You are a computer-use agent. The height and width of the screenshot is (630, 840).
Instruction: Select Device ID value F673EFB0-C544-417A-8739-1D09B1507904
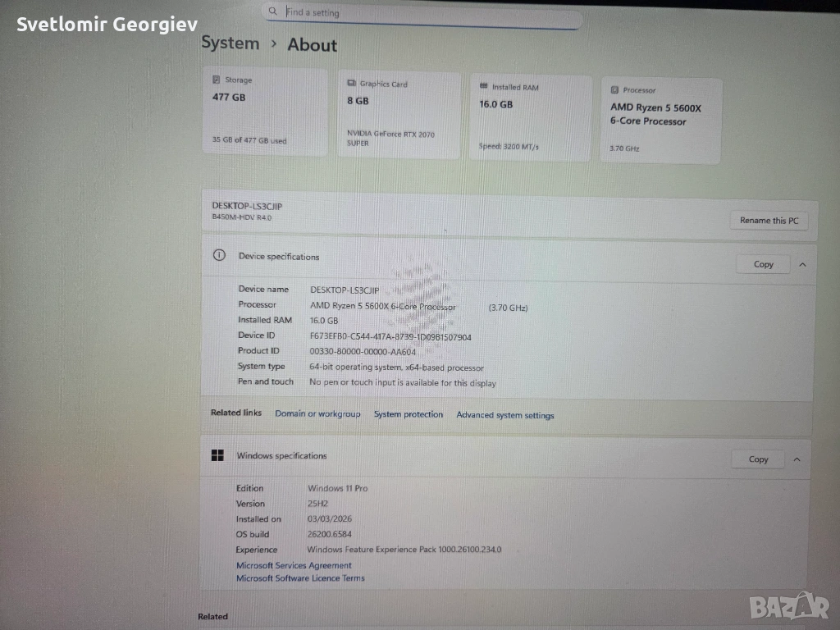pos(390,337)
